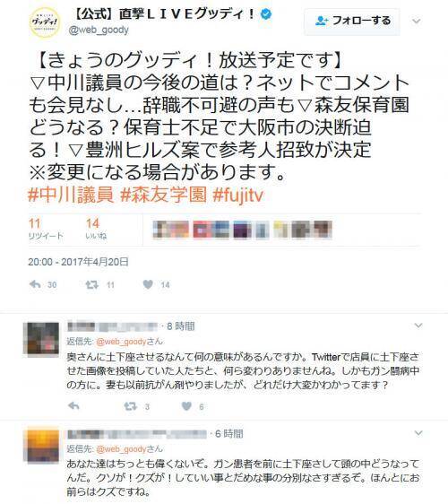Open hashtag #fujitv
This screenshot has height=504, width=448.
pyautogui.click(x=238, y=196)
